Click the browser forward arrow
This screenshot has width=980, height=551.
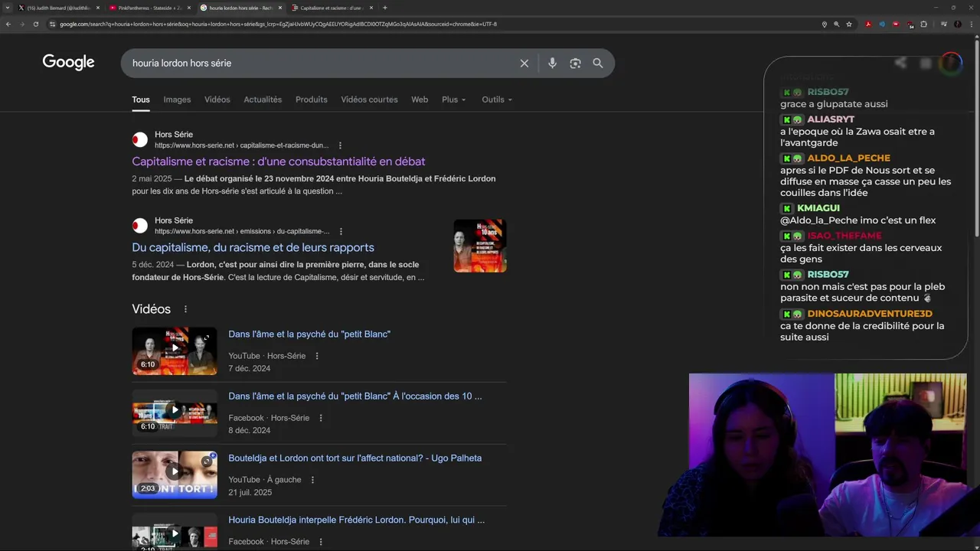[22, 24]
